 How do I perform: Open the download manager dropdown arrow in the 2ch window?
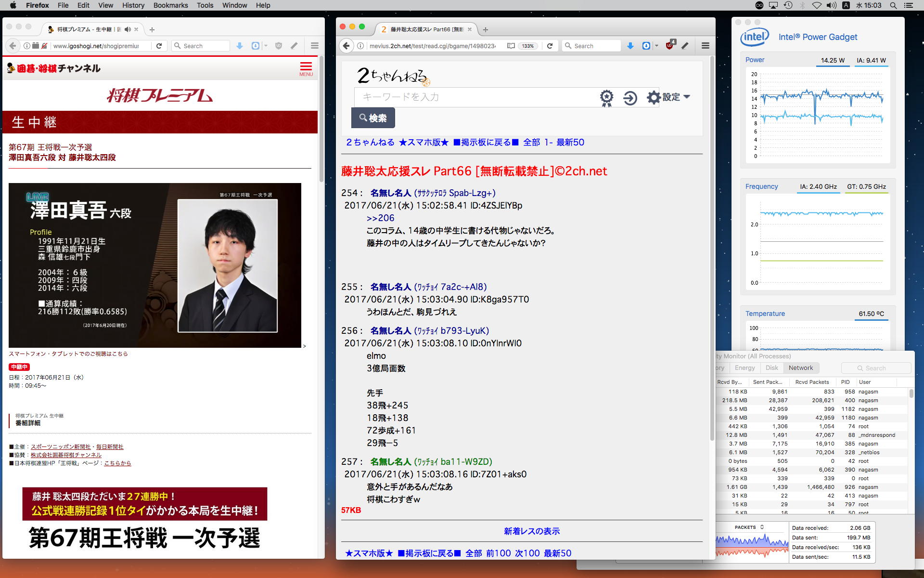coord(656,46)
